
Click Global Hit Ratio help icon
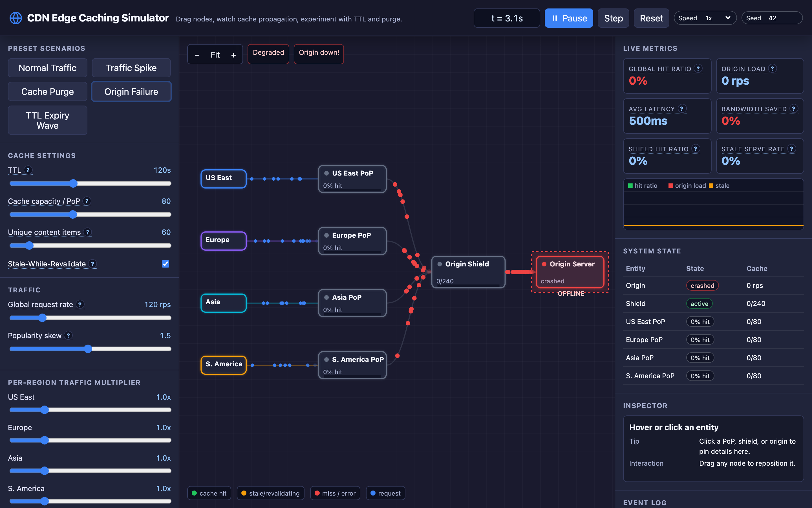click(x=698, y=69)
